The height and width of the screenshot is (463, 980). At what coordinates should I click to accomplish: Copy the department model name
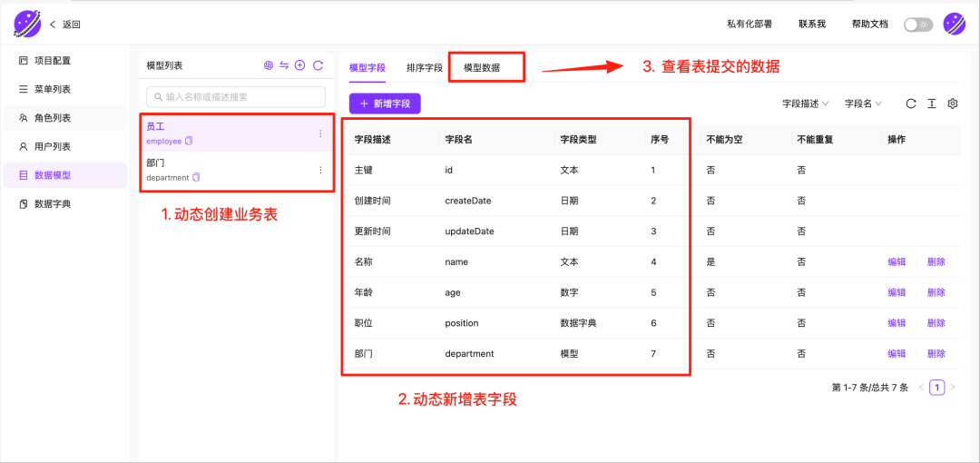tap(197, 177)
